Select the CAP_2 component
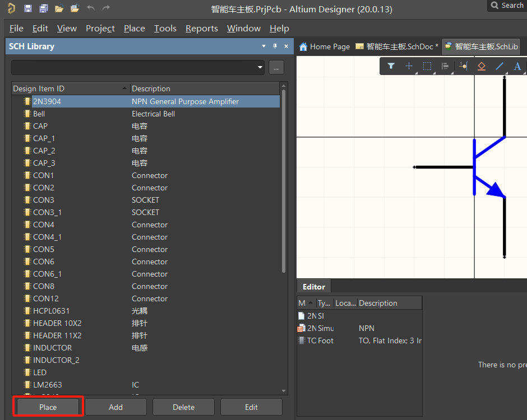This screenshot has width=527, height=420. coord(146,151)
